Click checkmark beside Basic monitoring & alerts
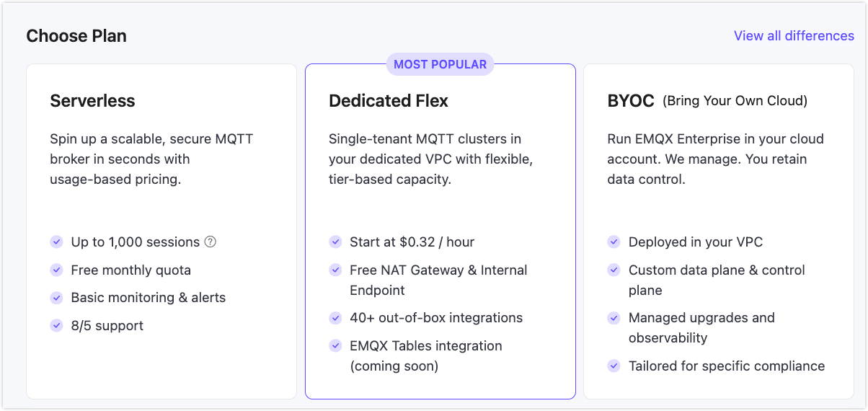868x411 pixels. click(56, 297)
